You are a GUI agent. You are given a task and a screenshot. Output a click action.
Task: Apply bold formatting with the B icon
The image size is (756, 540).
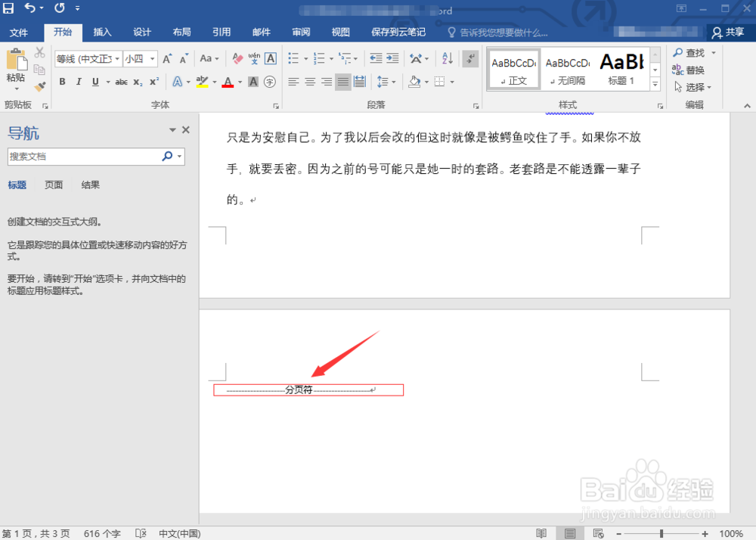(x=62, y=82)
